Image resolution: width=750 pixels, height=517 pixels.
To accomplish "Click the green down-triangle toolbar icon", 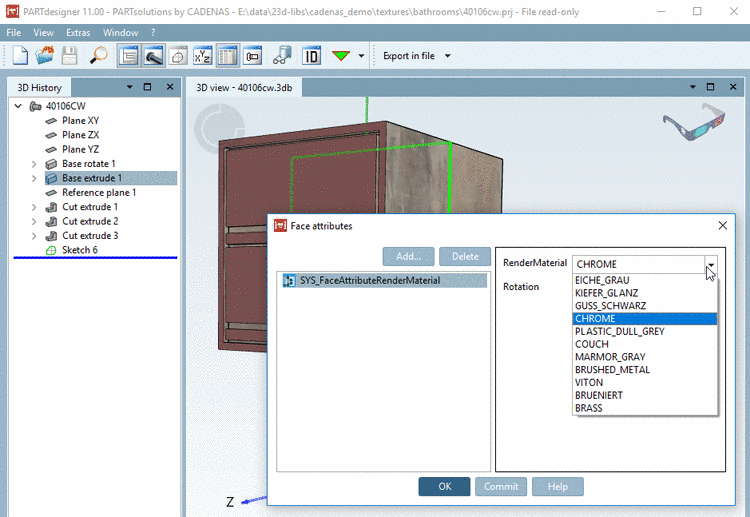I will [342, 56].
